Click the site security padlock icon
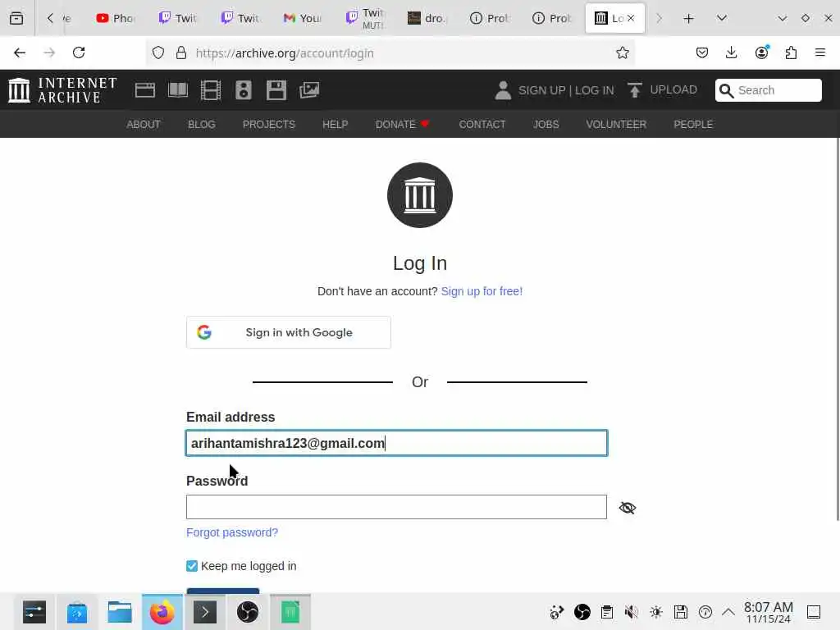The image size is (840, 630). pyautogui.click(x=181, y=52)
